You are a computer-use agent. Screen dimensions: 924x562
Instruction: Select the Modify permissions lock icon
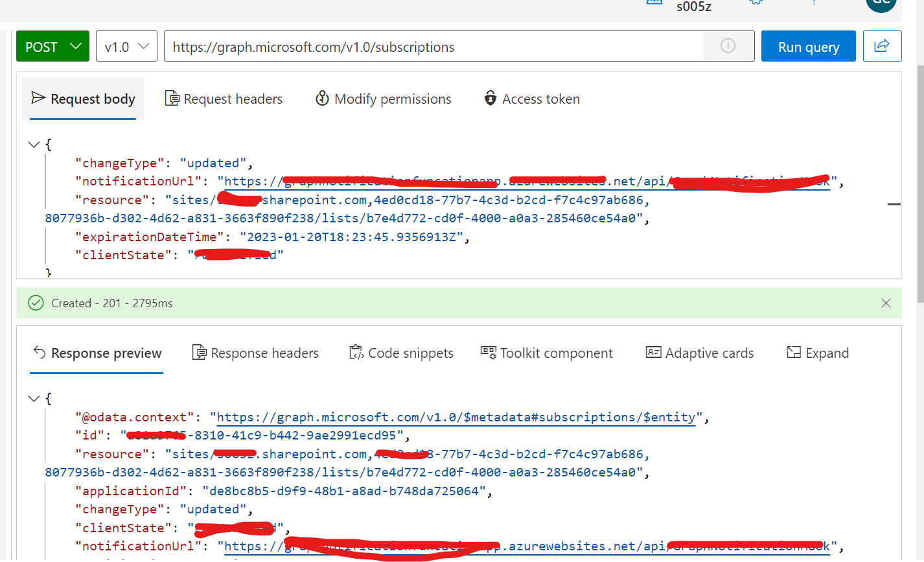coord(323,98)
